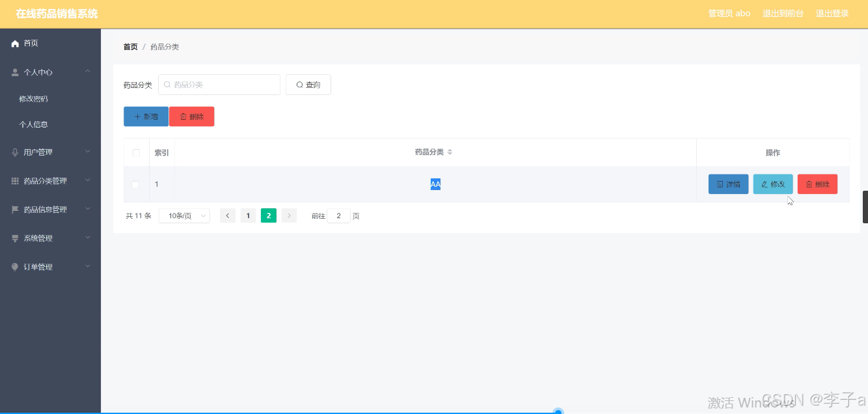Image resolution: width=868 pixels, height=414 pixels.
Task: Click the 查询 search button
Action: [x=308, y=85]
